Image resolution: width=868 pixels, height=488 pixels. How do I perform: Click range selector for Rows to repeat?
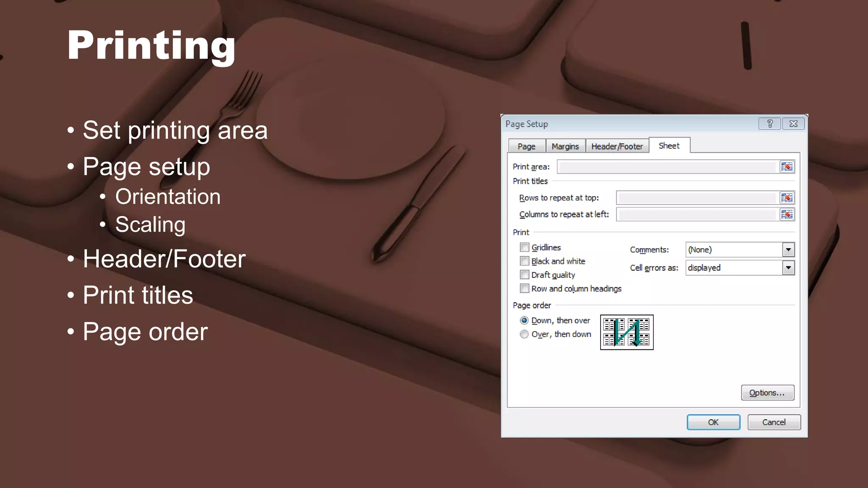787,198
